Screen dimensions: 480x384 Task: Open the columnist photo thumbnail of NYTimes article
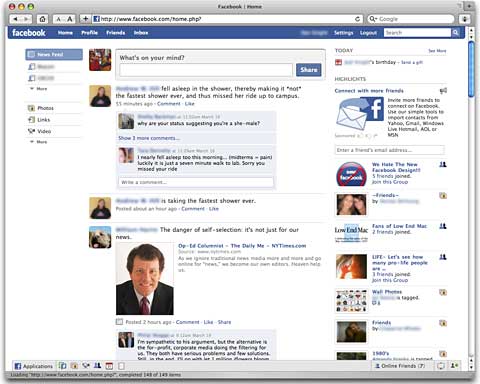(145, 279)
